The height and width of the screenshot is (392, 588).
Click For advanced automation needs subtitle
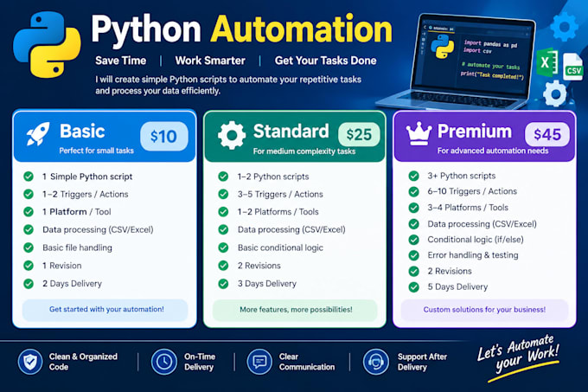point(493,151)
